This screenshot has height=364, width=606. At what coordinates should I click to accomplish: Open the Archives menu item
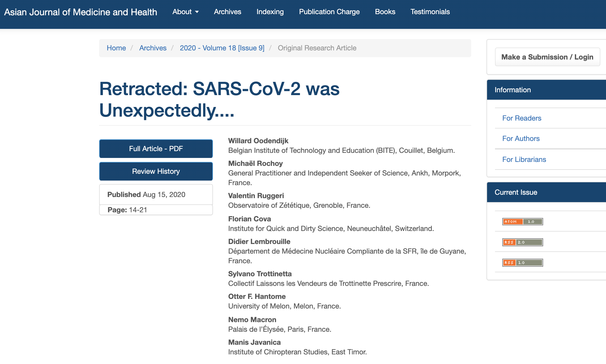point(227,12)
